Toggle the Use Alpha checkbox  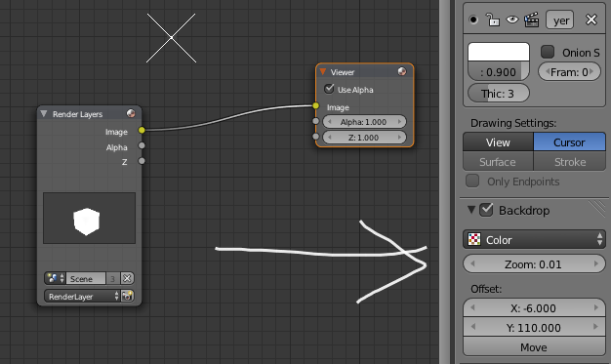(329, 89)
